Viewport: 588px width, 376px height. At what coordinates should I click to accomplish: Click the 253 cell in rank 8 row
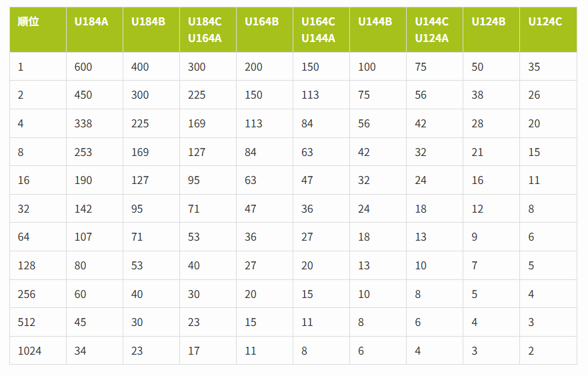pos(83,152)
